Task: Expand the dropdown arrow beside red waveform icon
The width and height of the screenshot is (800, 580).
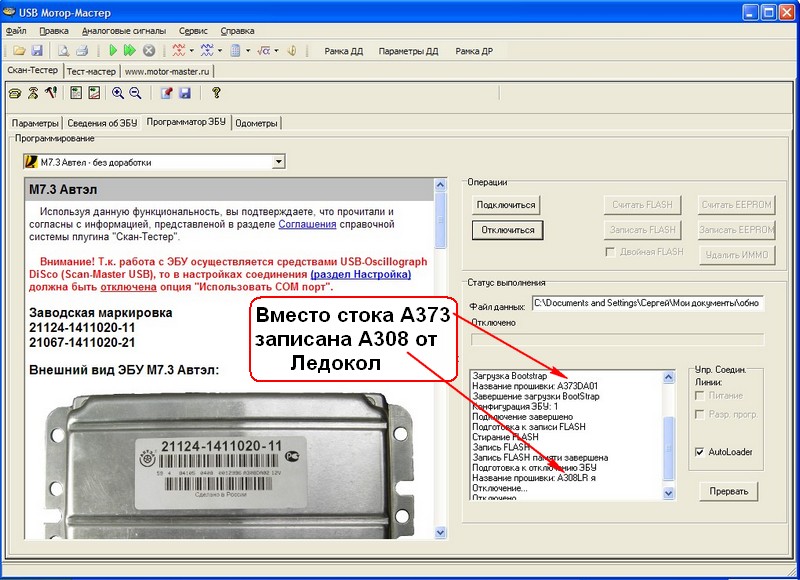Action: pyautogui.click(x=191, y=50)
